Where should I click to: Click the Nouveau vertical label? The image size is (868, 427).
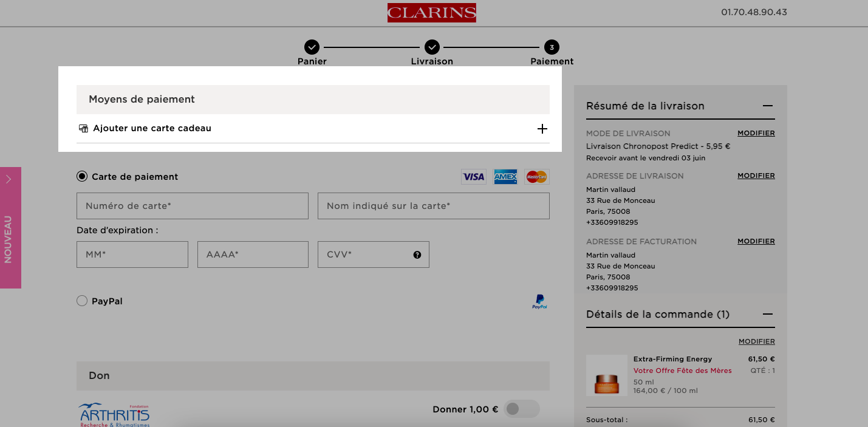(x=9, y=239)
